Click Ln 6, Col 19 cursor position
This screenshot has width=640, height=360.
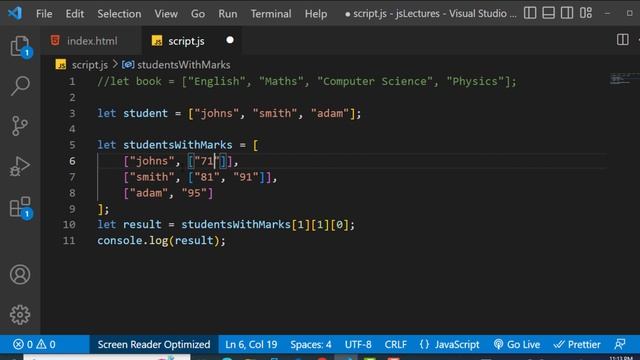251,344
